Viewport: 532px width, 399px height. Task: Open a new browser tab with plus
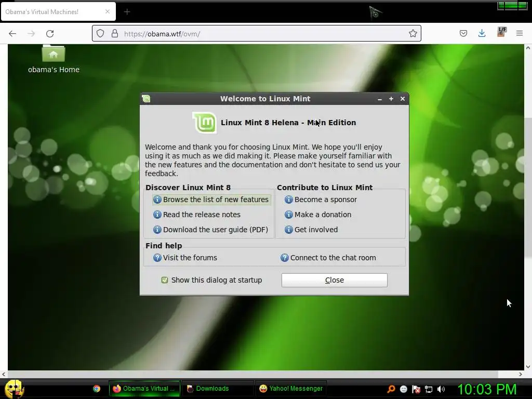point(127,12)
